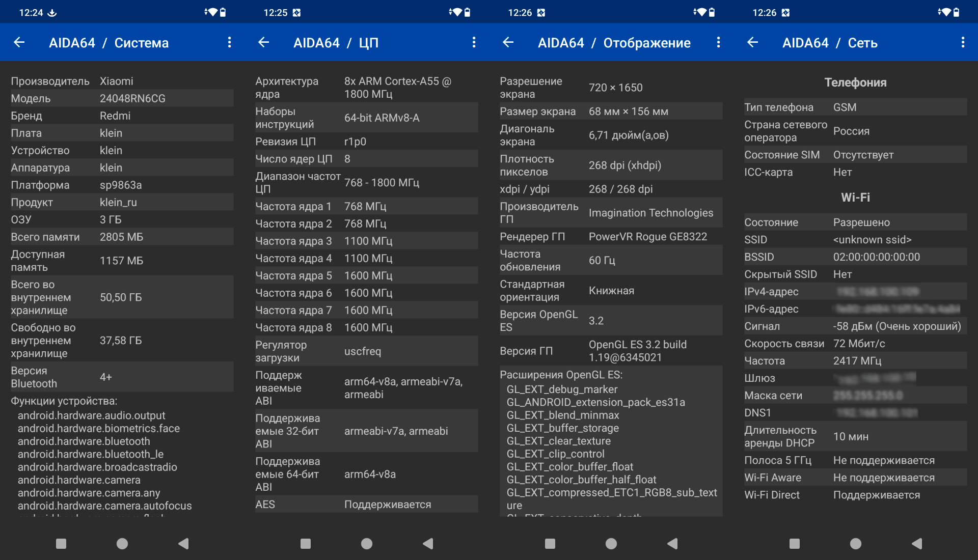Select screen diagonal 6,71 дюйм(а,ов)

[x=629, y=135]
